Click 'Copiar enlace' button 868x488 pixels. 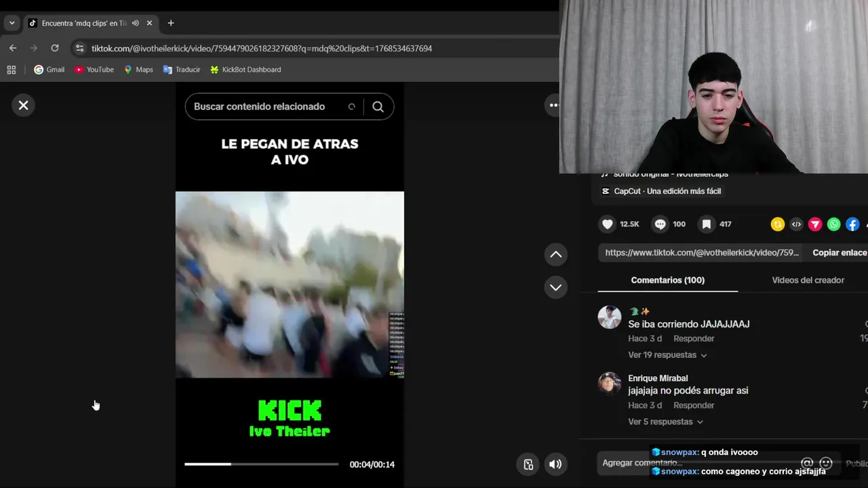(x=840, y=253)
